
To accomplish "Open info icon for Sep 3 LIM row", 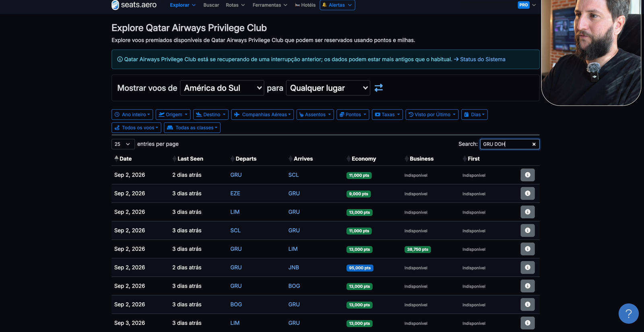I will point(527,323).
